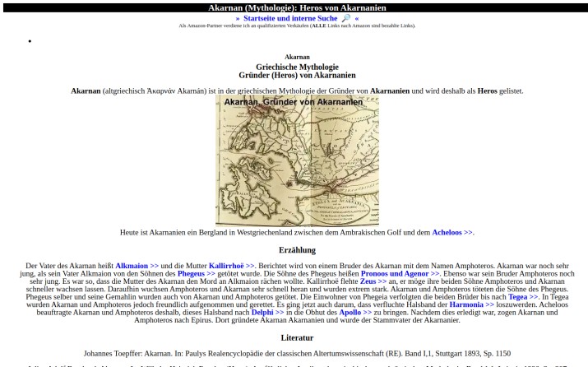Follow the Kallirrhoë >> link

231,266
